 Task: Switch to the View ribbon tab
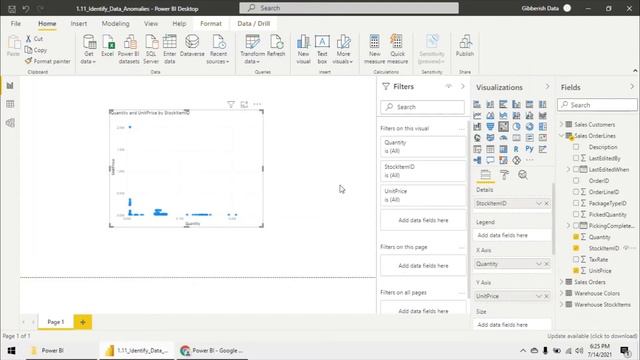(x=151, y=24)
